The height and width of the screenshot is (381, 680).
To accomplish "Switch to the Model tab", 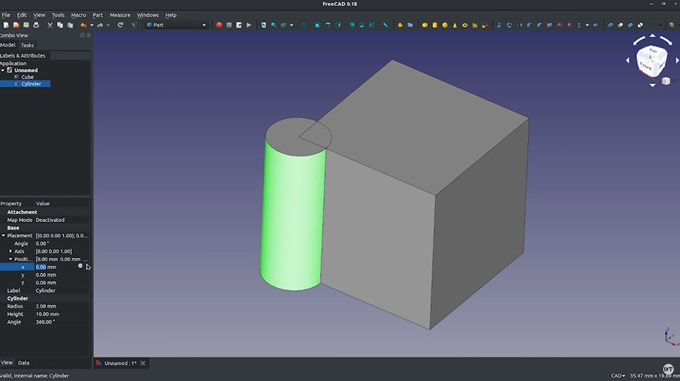I will (x=7, y=45).
